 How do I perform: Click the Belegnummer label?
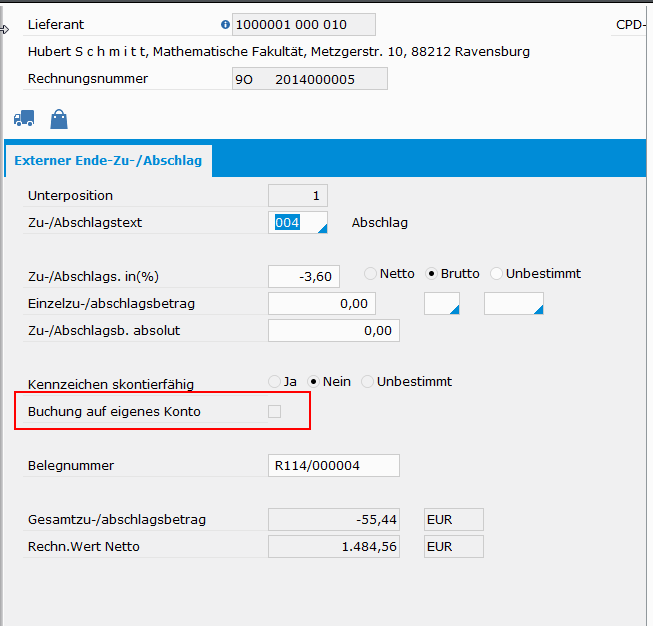click(x=71, y=466)
